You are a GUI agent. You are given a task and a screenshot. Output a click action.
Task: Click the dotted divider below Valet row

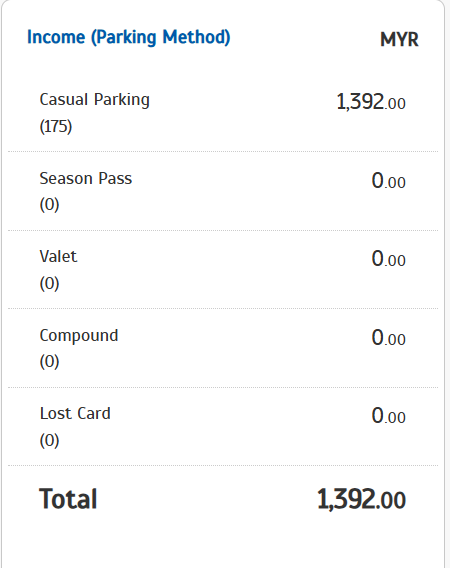point(223,309)
